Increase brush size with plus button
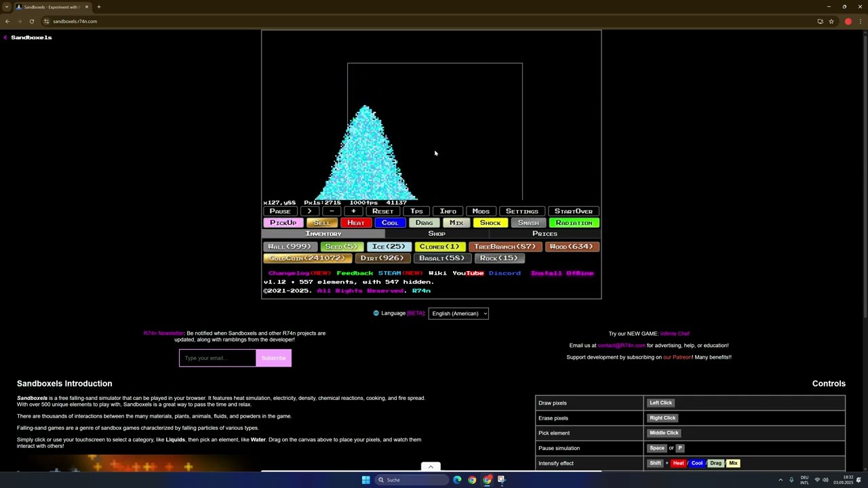The image size is (868, 488). 353,211
